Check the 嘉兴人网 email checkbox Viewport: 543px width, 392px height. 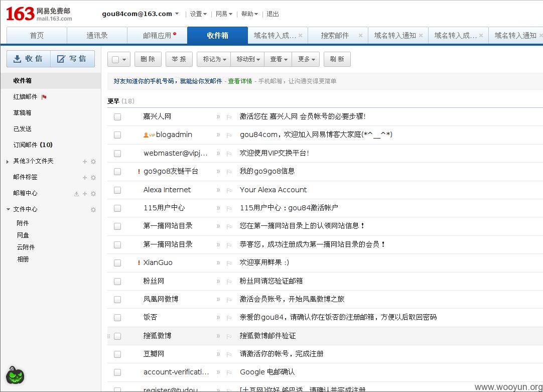coord(117,117)
